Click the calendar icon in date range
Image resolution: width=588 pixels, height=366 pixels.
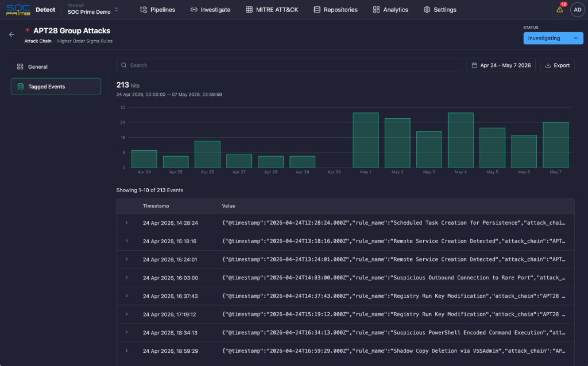tap(474, 65)
